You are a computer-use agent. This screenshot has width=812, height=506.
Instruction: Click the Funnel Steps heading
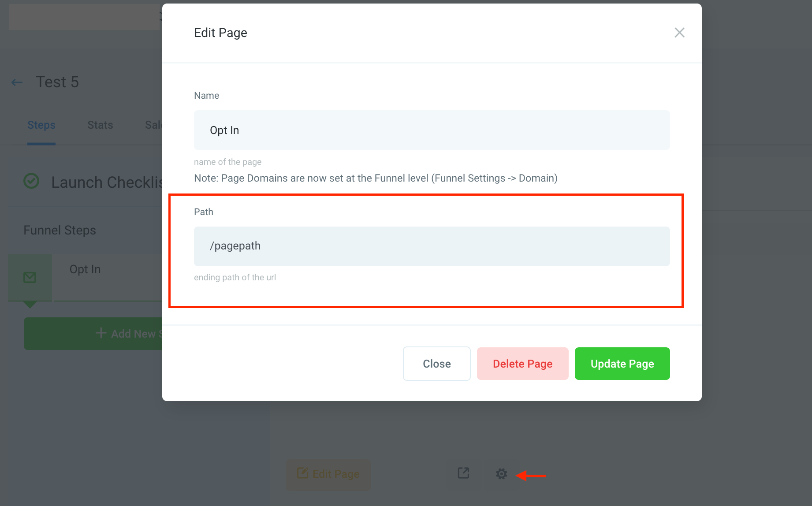coord(60,230)
